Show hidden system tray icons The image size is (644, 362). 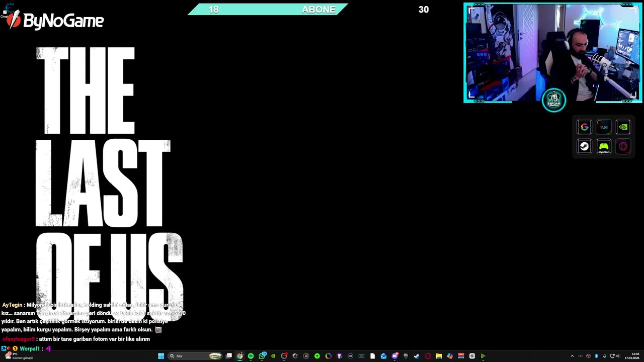(x=572, y=356)
